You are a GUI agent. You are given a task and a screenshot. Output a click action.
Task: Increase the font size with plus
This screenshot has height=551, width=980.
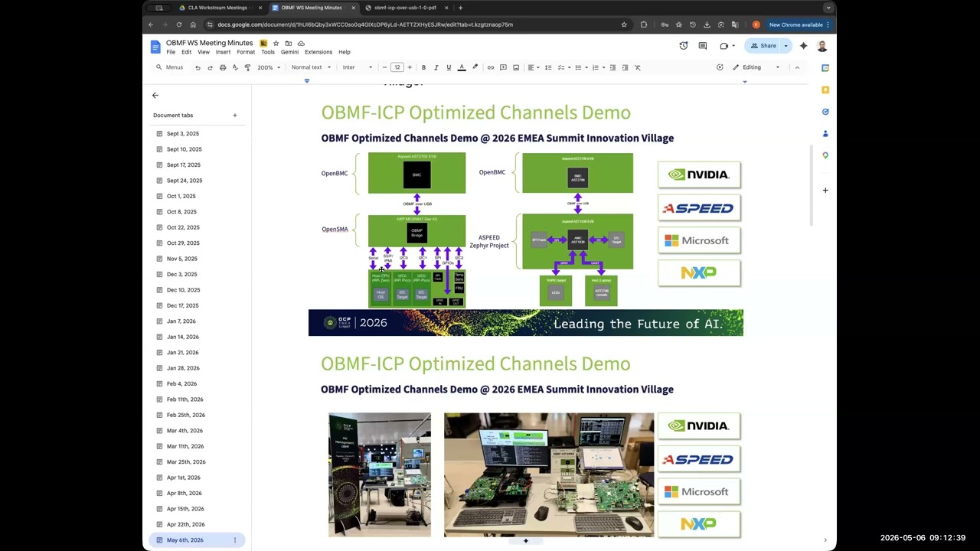[410, 67]
